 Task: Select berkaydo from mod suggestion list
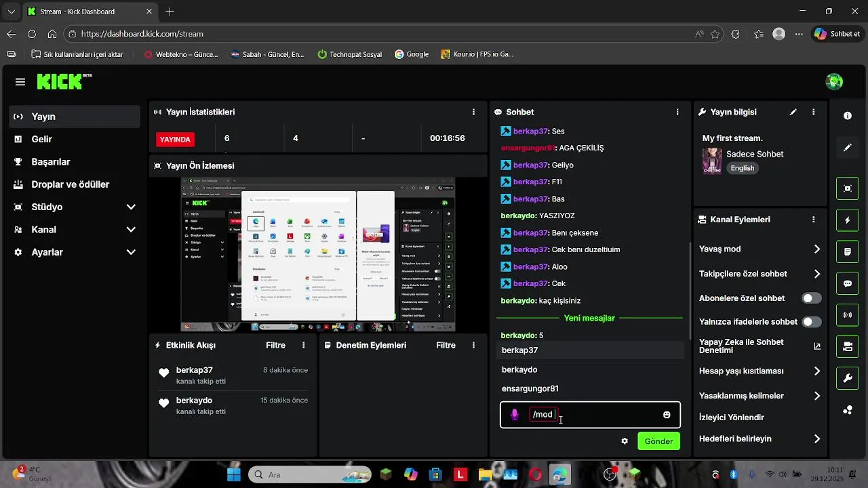590,369
